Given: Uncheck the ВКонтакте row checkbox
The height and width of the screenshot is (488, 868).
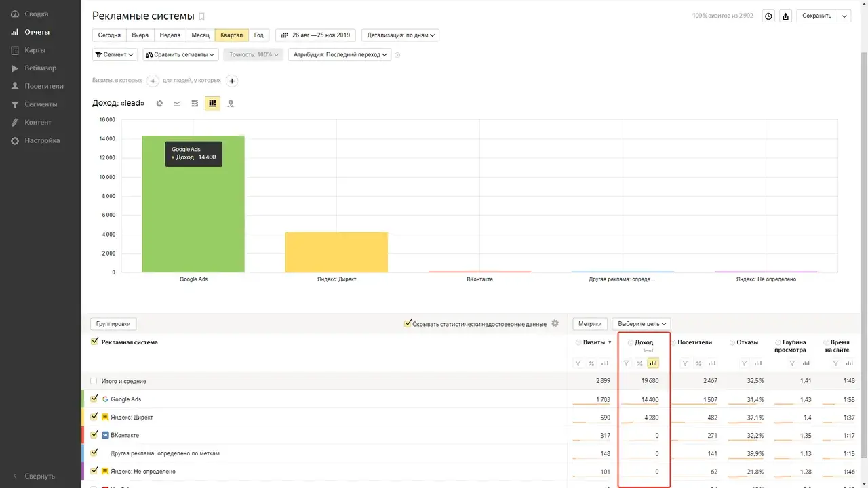Looking at the screenshot, I should (94, 434).
